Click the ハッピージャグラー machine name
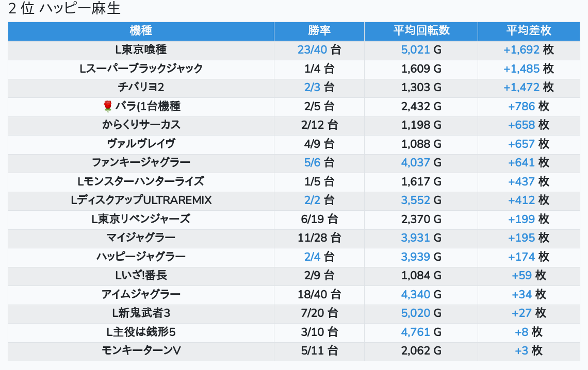The width and height of the screenshot is (588, 370). click(x=141, y=257)
